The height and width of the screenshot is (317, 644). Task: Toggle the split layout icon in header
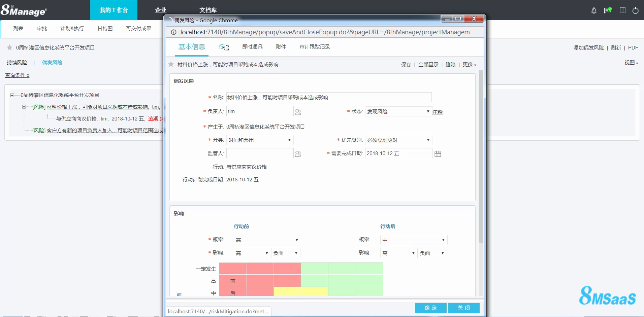(x=622, y=10)
